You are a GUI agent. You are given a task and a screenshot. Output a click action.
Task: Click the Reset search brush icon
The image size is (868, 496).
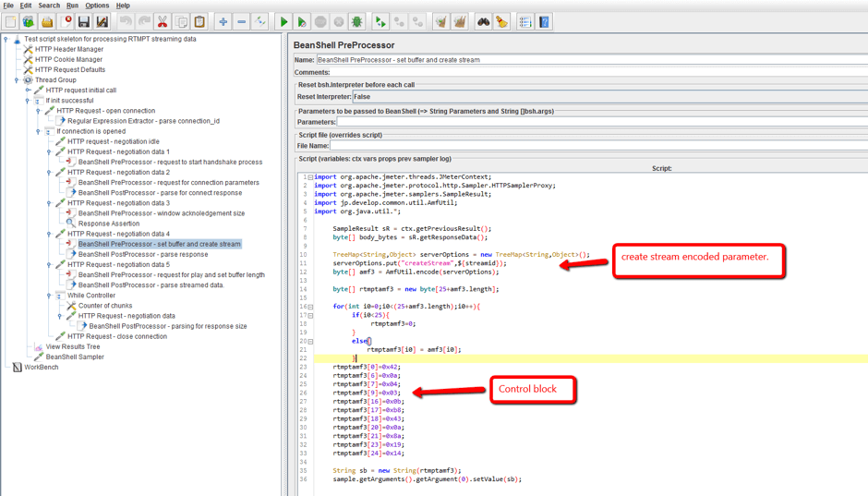(x=501, y=22)
